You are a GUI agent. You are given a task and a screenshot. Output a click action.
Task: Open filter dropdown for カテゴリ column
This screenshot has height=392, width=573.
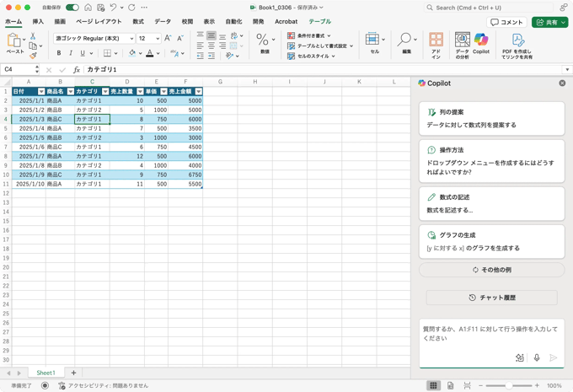pyautogui.click(x=105, y=91)
